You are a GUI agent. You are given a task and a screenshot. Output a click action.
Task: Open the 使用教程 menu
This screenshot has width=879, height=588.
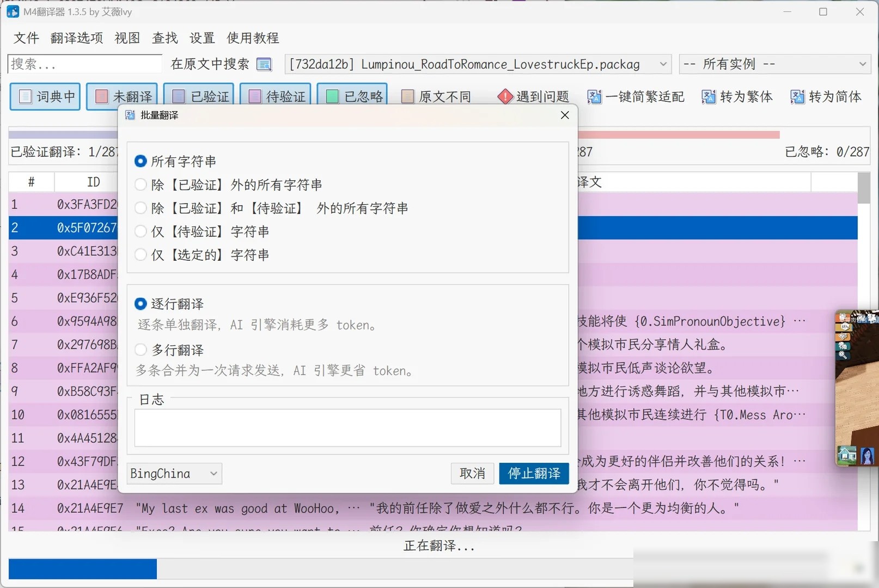pyautogui.click(x=253, y=38)
